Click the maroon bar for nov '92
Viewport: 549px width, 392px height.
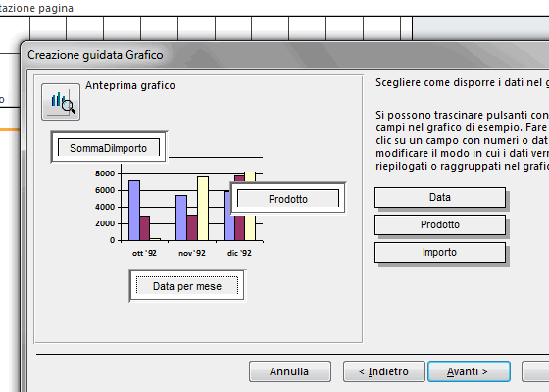click(x=192, y=227)
